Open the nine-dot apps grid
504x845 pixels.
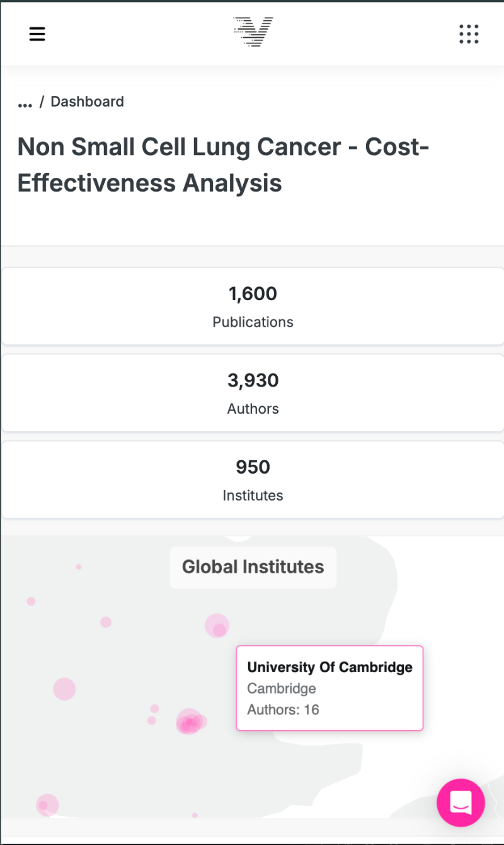click(469, 34)
